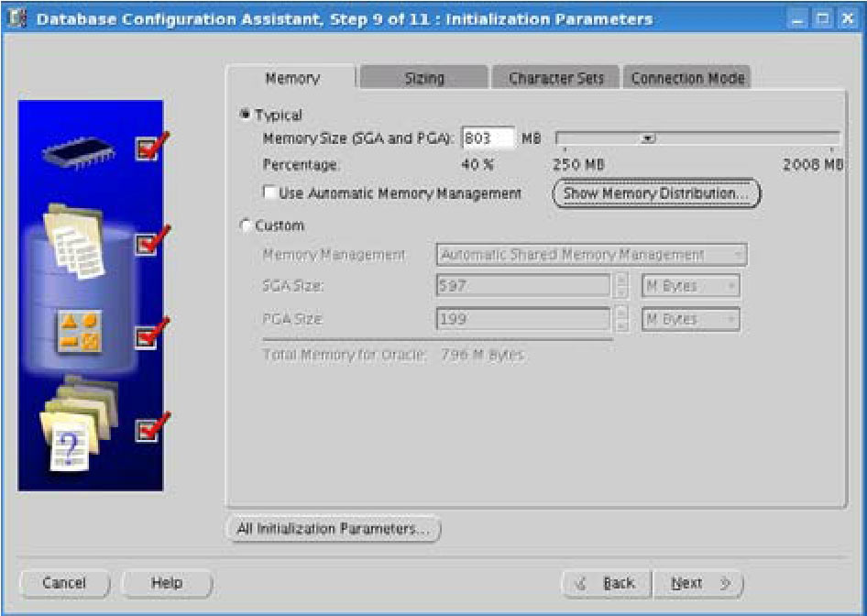This screenshot has height=616, width=867.
Task: Select the Typical radio button
Action: [245, 115]
